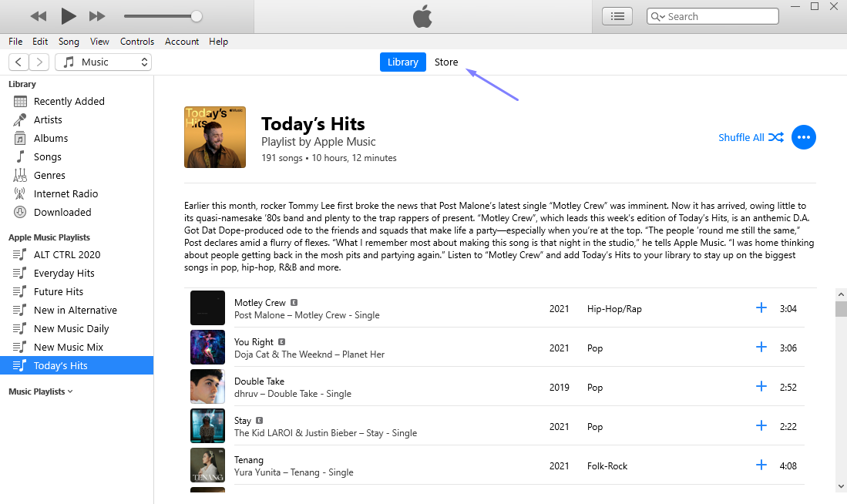Expand the Music Playlists section
The image size is (847, 504).
click(41, 391)
